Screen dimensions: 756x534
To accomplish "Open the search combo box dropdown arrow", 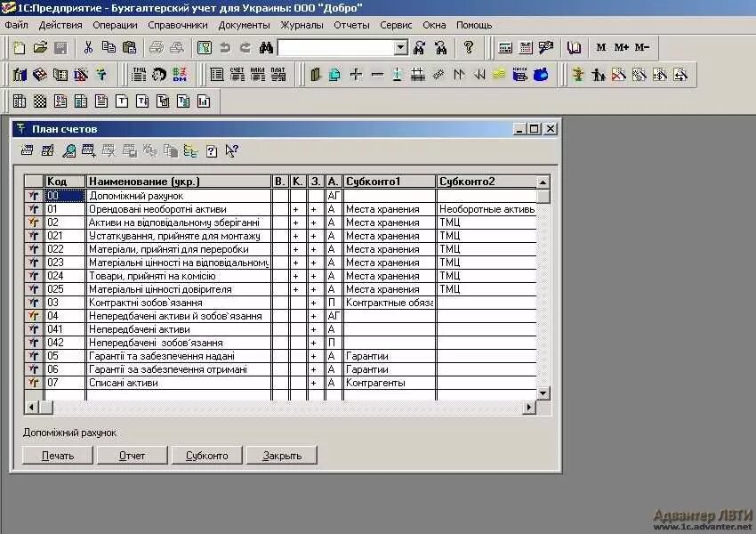I will [400, 47].
